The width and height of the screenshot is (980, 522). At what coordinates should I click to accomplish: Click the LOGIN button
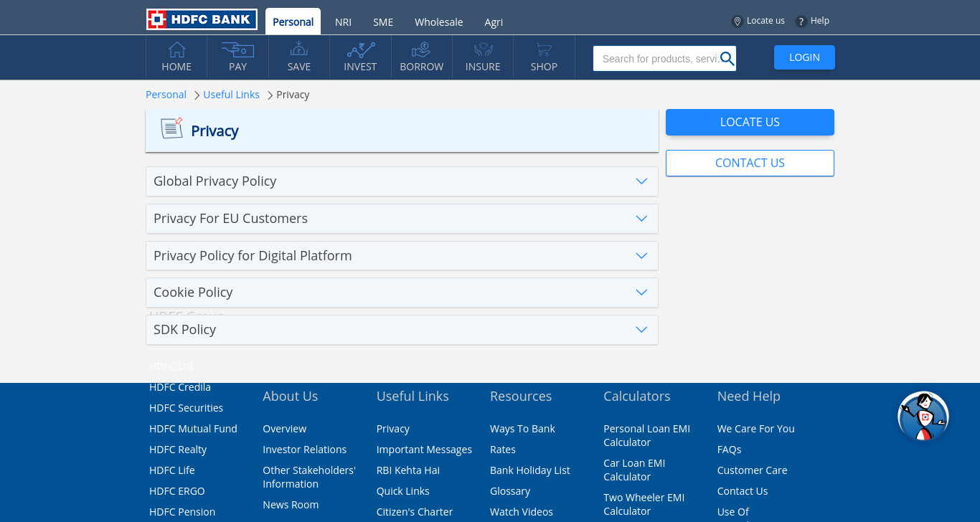coord(804,57)
